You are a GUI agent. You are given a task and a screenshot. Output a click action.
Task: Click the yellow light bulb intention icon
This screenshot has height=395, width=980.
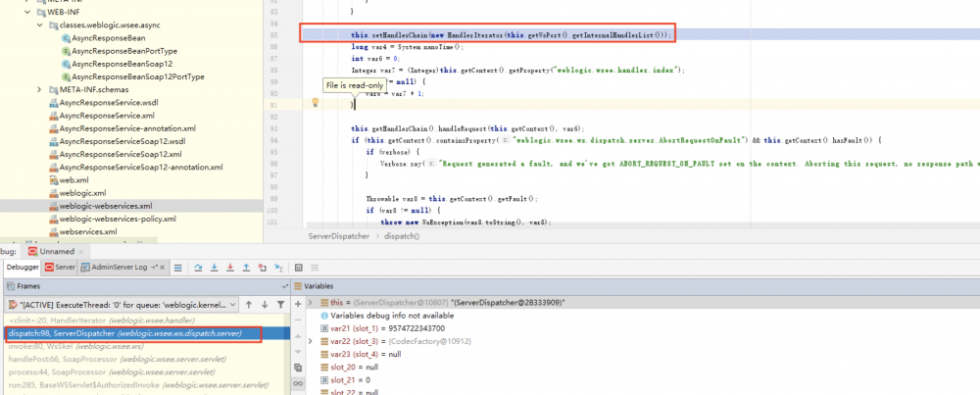316,102
